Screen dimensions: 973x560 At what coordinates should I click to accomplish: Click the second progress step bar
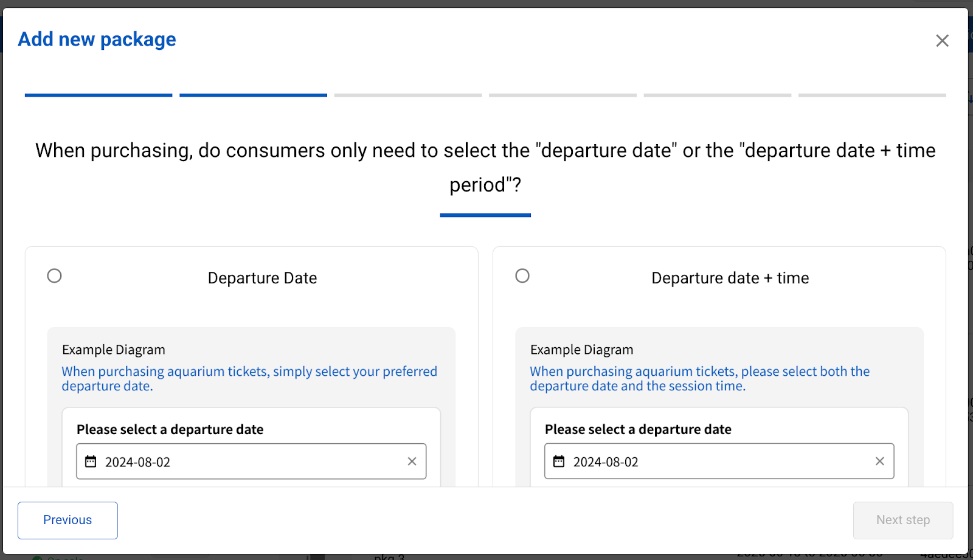tap(253, 95)
